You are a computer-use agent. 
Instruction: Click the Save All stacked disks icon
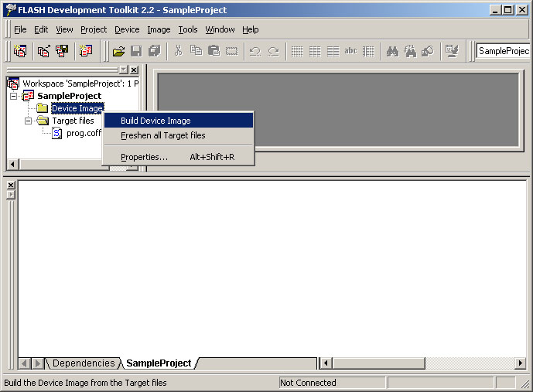point(154,51)
